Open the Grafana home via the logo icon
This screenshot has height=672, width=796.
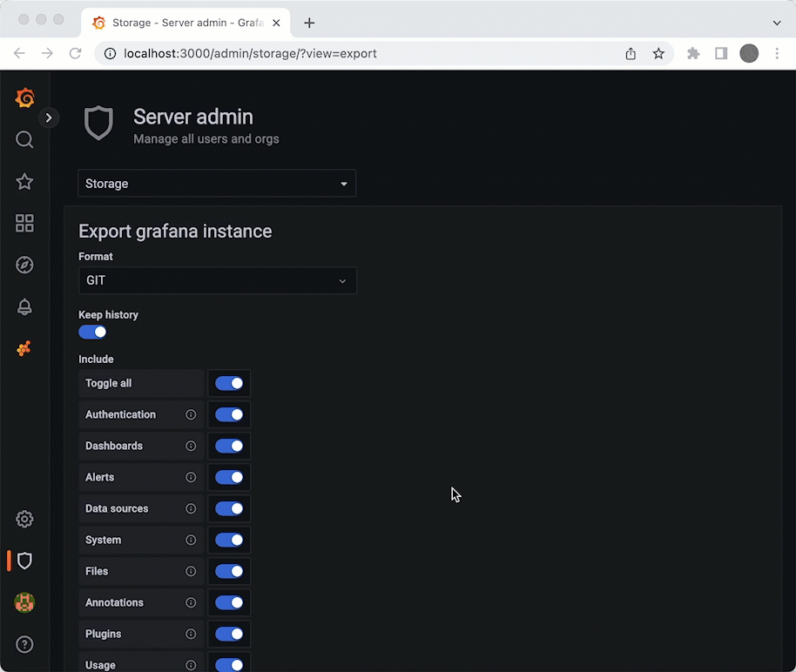click(24, 98)
